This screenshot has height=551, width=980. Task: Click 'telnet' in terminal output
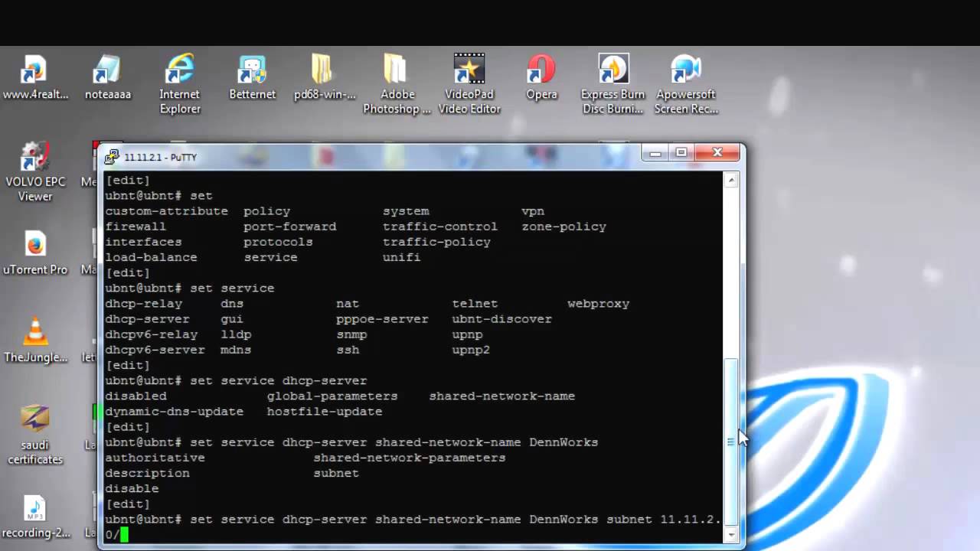(475, 304)
